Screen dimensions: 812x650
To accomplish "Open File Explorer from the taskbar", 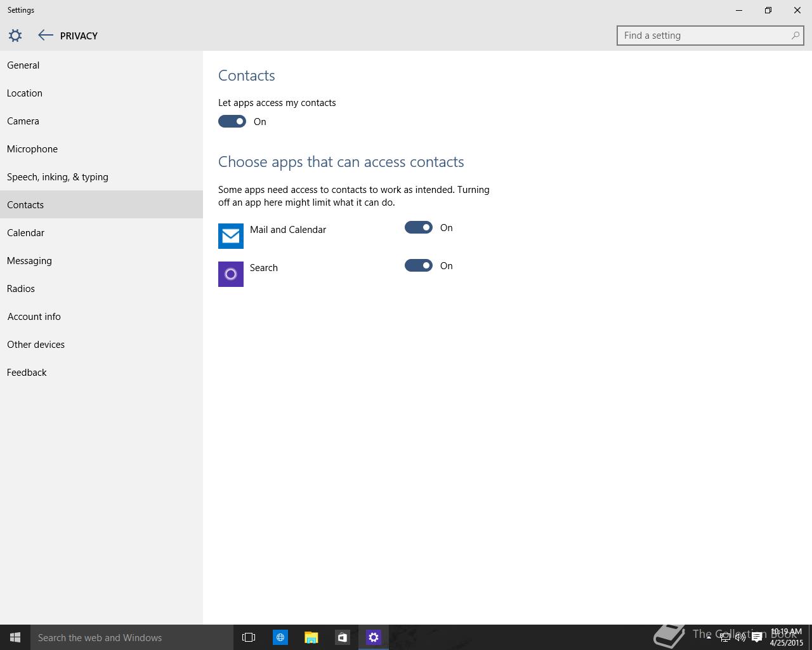I will tap(311, 637).
